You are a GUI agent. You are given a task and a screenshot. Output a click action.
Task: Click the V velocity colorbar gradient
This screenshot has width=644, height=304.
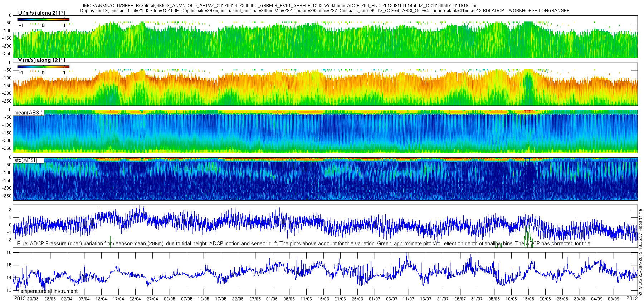[x=43, y=67]
